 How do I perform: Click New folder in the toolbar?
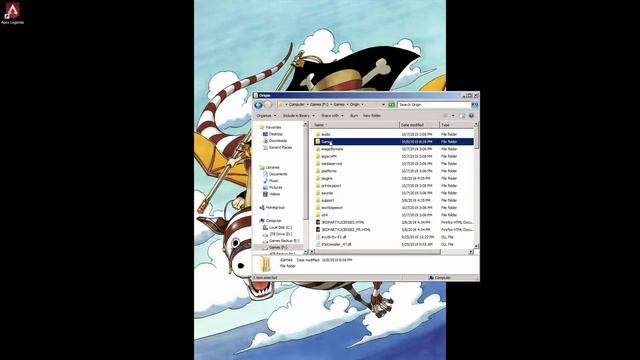(x=372, y=116)
